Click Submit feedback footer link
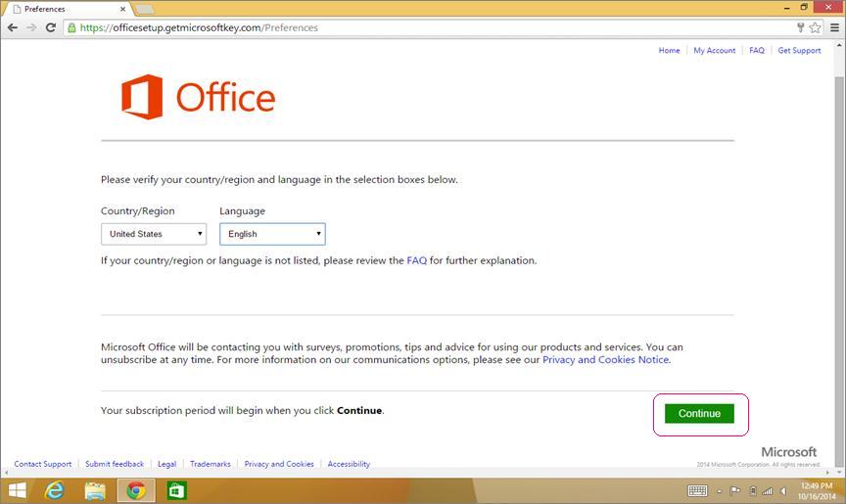846x504 pixels. click(115, 464)
